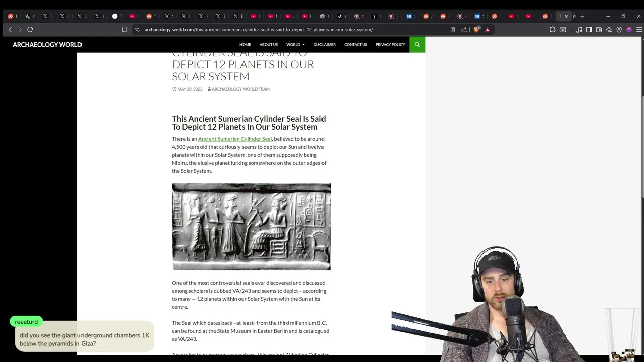The height and width of the screenshot is (362, 644).
Task: Open Brave Shields lion icon
Action: 476,29
